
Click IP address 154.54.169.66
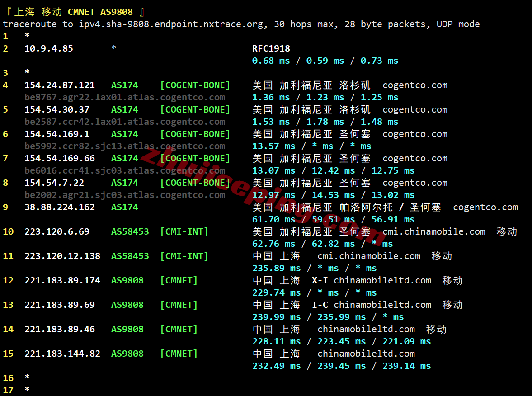pos(60,159)
